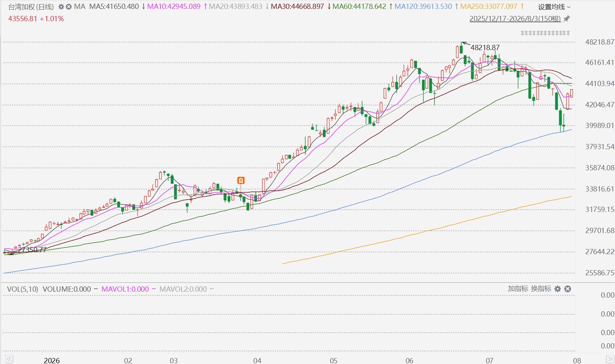The height and width of the screenshot is (364, 615).
Task: Click the orange 自 marker on the chart
Action: [x=241, y=181]
